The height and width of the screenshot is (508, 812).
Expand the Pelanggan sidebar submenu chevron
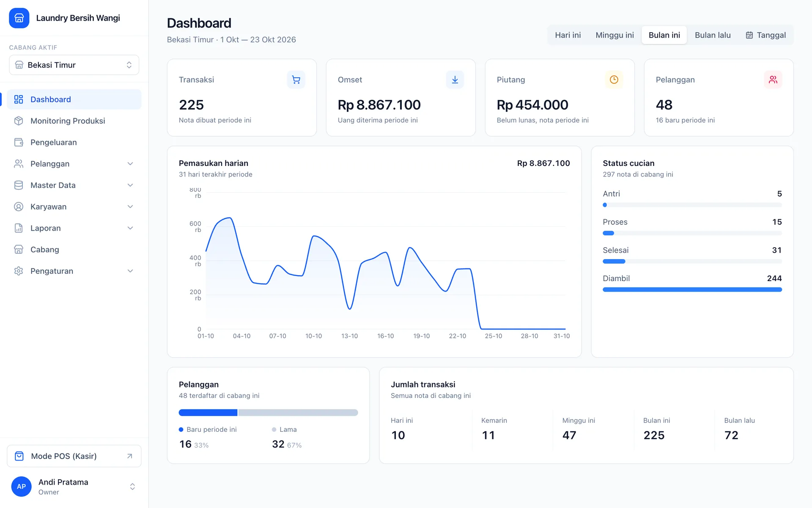coord(130,164)
